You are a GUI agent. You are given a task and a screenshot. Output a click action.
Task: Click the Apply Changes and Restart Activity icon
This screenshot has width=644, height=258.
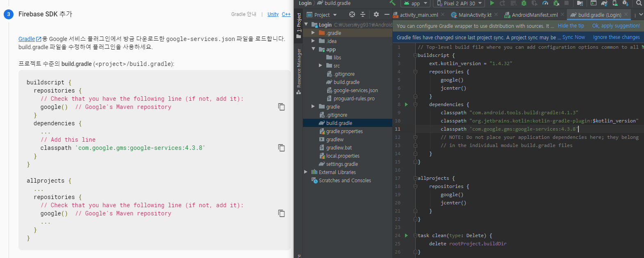point(502,3)
